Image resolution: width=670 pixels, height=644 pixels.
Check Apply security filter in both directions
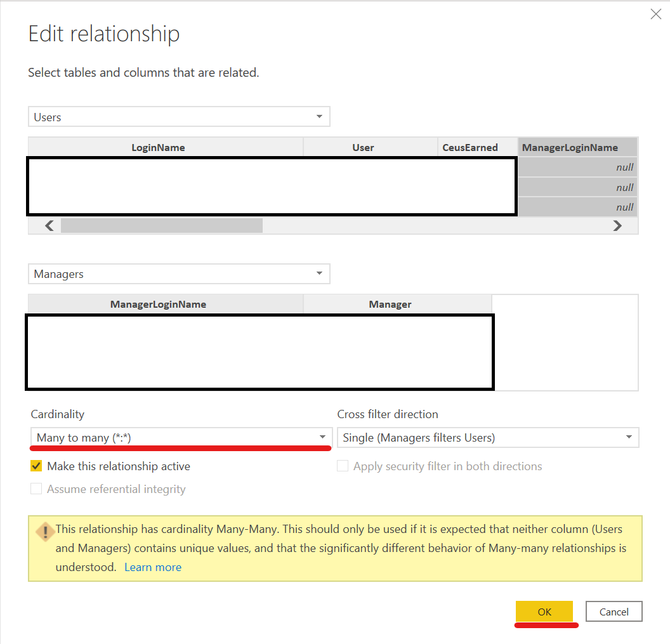click(x=343, y=466)
